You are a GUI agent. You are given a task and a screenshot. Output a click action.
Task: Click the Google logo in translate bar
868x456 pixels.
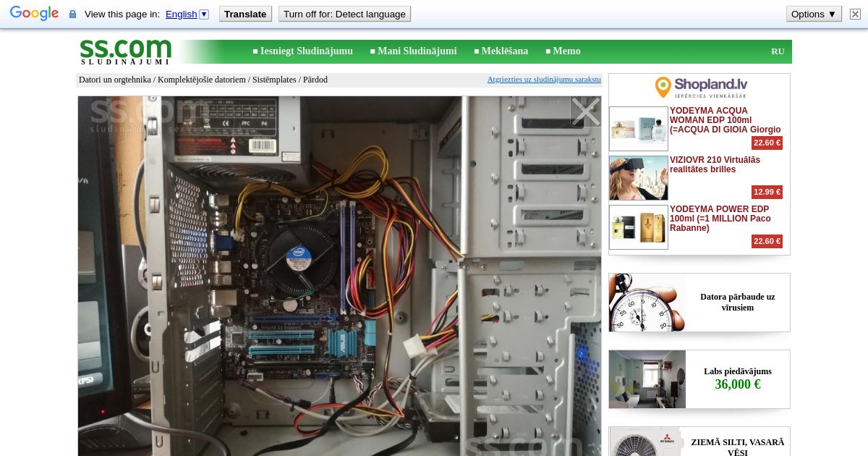[x=34, y=14]
